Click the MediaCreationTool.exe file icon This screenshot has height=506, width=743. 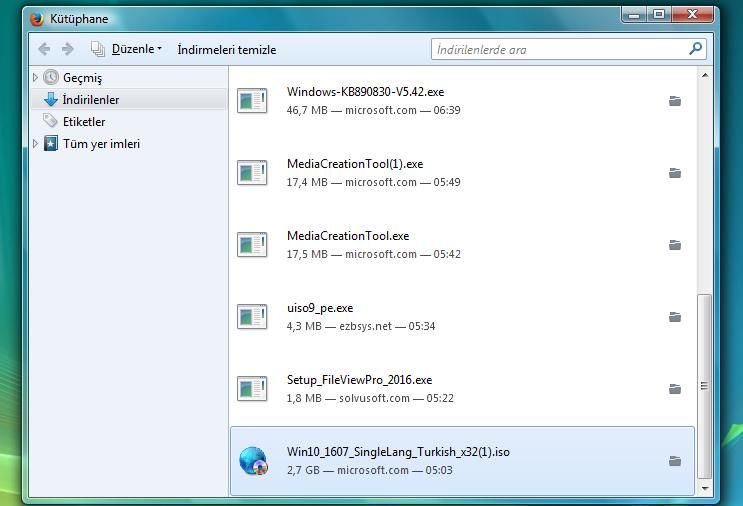point(252,244)
